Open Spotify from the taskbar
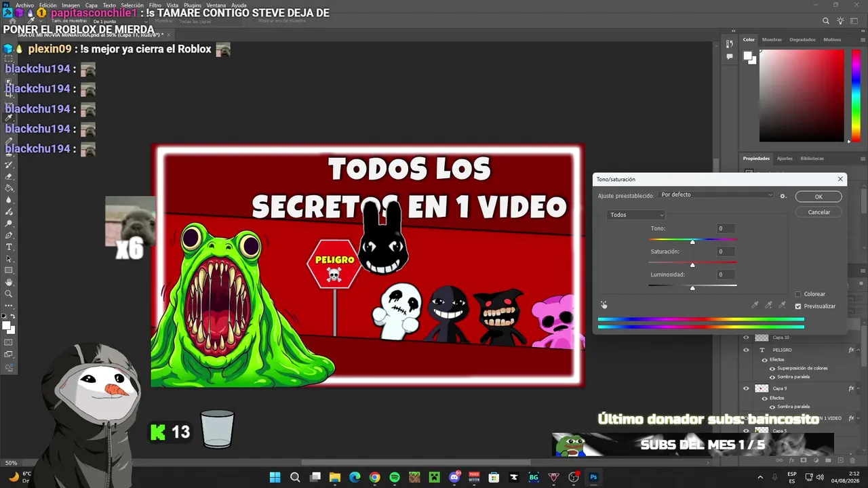Image resolution: width=868 pixels, height=488 pixels. click(x=395, y=477)
